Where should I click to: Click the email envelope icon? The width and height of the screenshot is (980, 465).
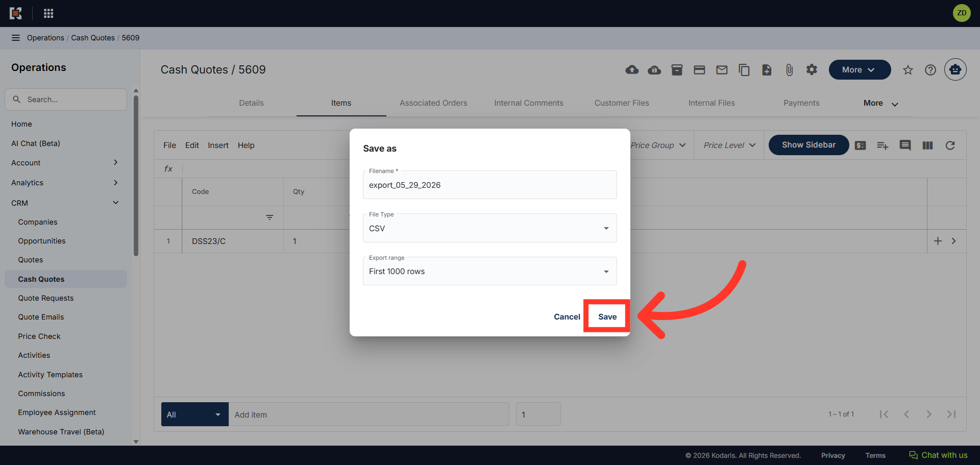[x=722, y=70]
